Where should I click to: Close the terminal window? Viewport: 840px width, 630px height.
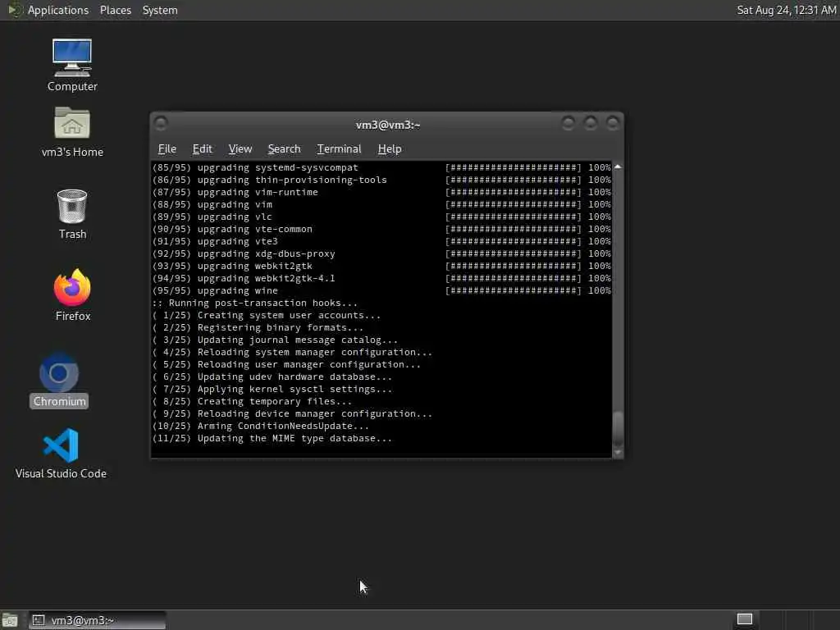click(x=612, y=124)
